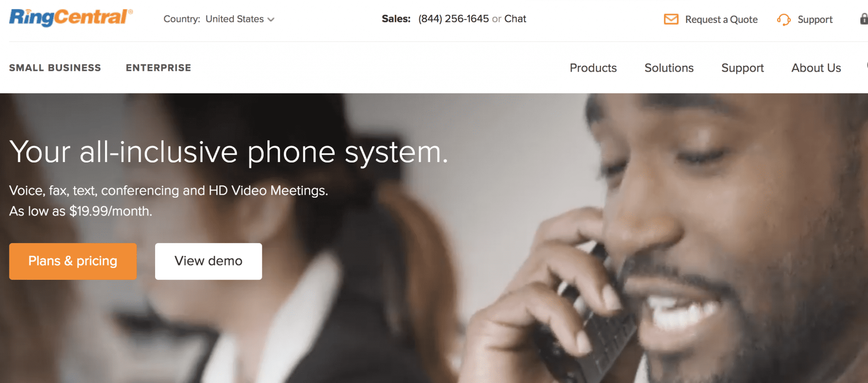Viewport: 868px width, 383px height.
Task: Click the headset icon next to Support
Action: coord(784,20)
